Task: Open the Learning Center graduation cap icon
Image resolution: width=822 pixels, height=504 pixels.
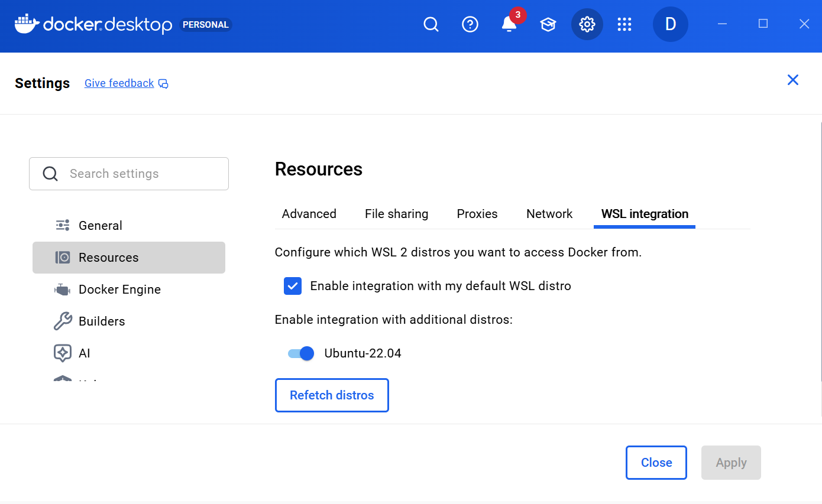Action: pos(548,24)
